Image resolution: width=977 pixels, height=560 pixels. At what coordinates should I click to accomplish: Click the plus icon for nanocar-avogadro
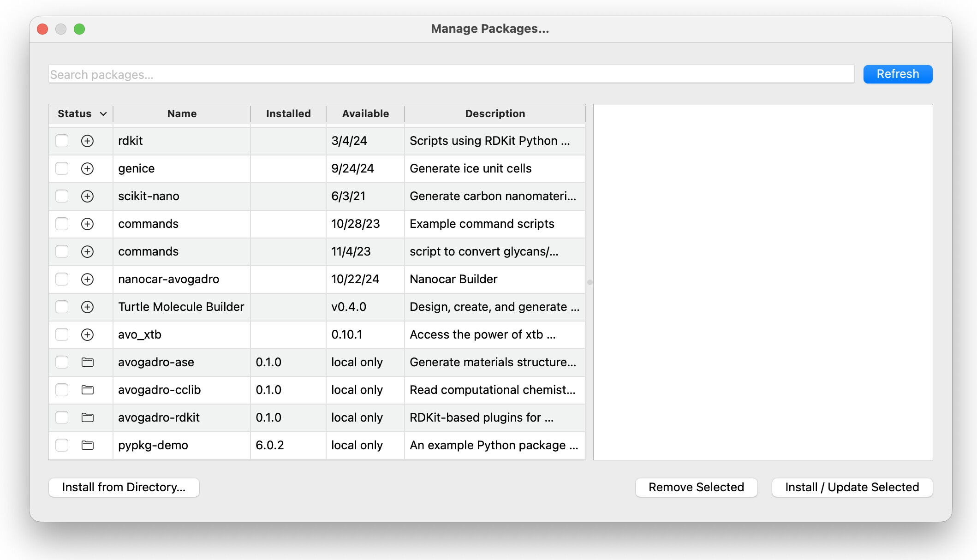click(x=87, y=279)
